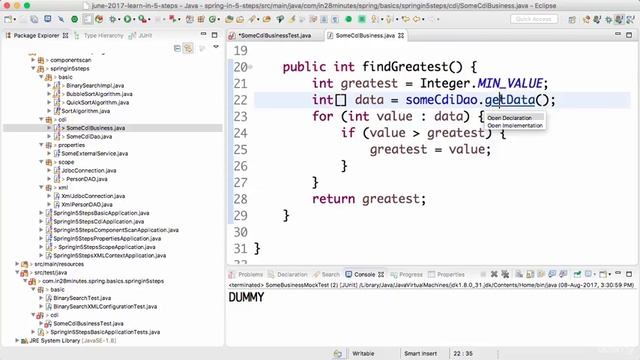Click the Open Type toolbar icon

tap(229, 19)
